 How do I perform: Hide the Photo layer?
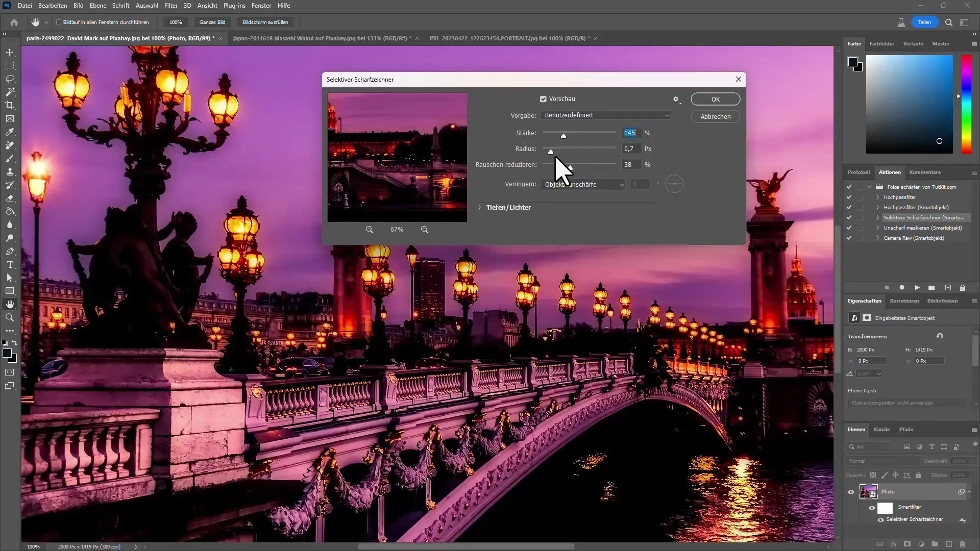[851, 492]
